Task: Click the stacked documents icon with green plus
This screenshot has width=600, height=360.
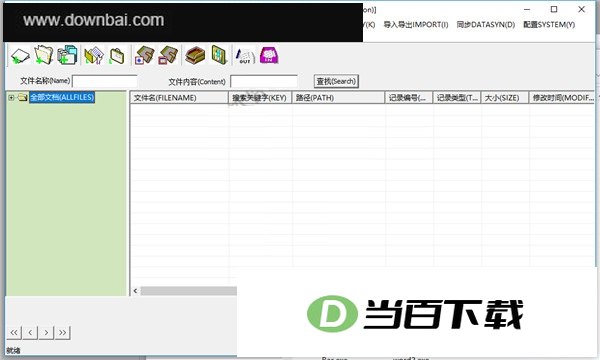Action: coord(67,55)
